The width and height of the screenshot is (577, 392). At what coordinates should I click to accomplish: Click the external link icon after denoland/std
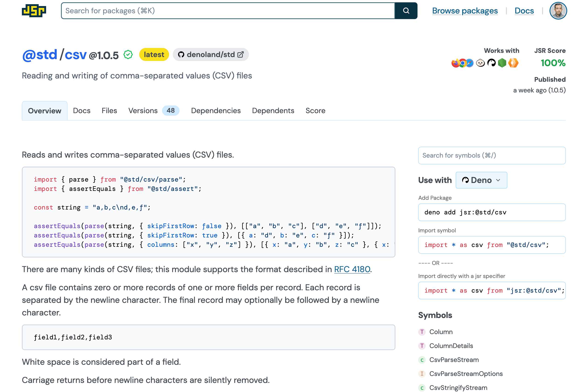[x=240, y=55]
